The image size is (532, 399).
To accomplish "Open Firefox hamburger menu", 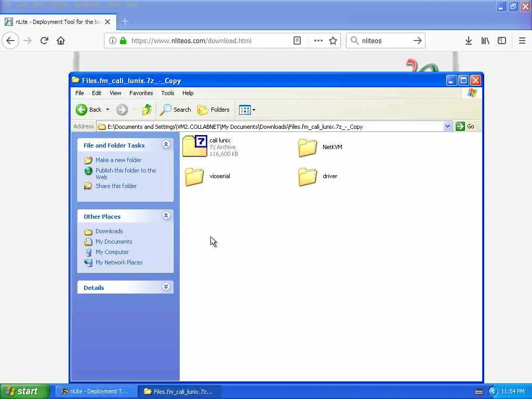I will click(x=522, y=41).
